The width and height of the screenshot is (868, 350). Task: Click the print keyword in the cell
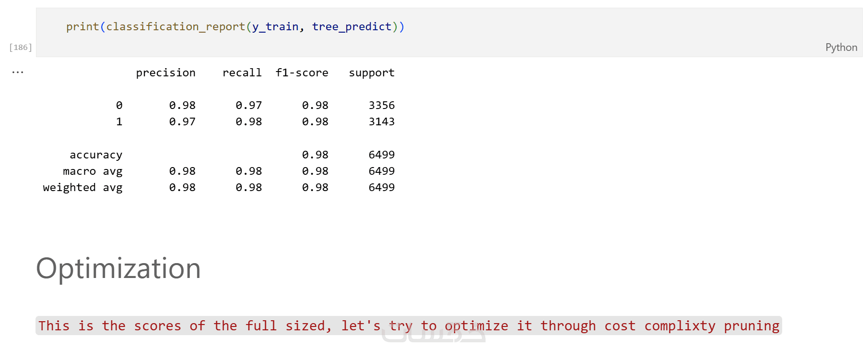pos(82,27)
